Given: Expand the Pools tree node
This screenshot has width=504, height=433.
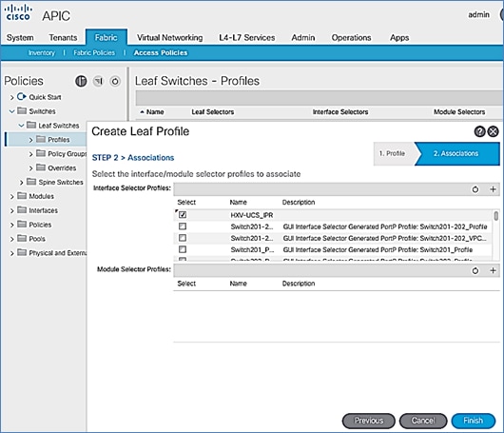Looking at the screenshot, I should (12, 239).
